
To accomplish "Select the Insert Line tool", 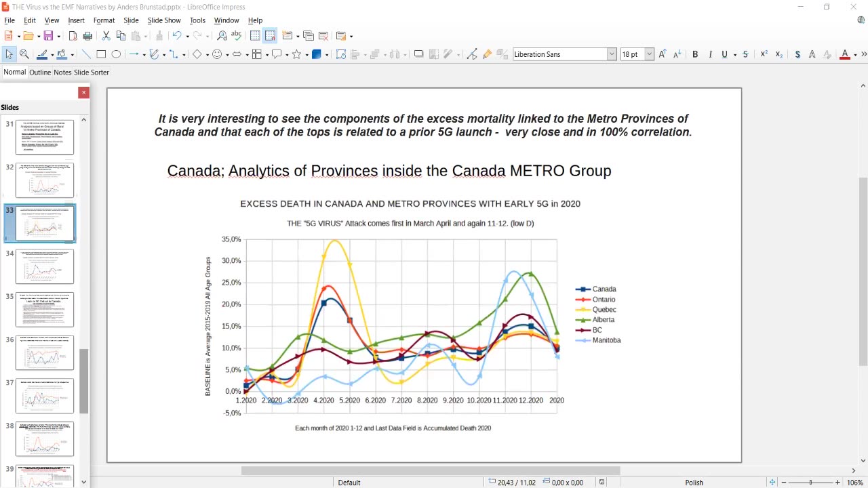I will (85, 54).
